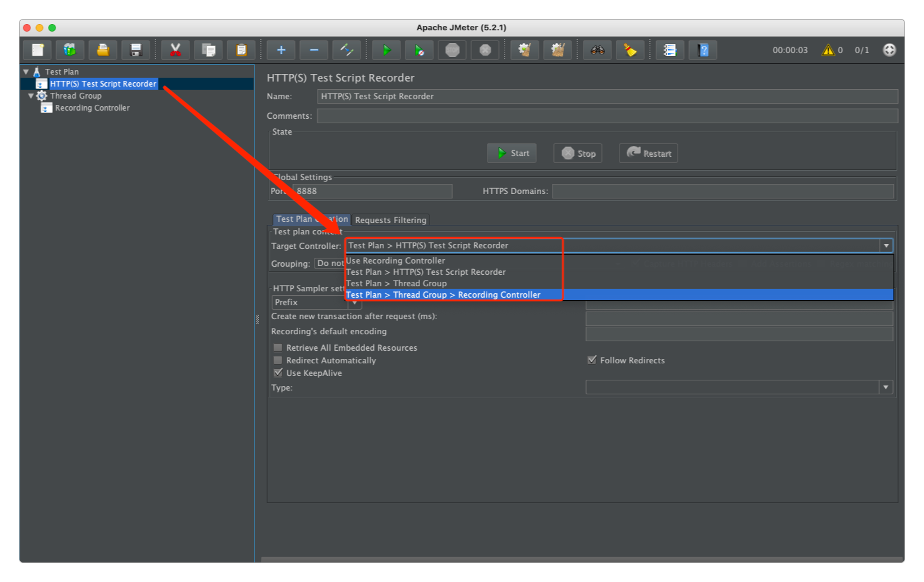
Task: Click the horizontal scrollbar at the bottom
Action: click(x=582, y=559)
